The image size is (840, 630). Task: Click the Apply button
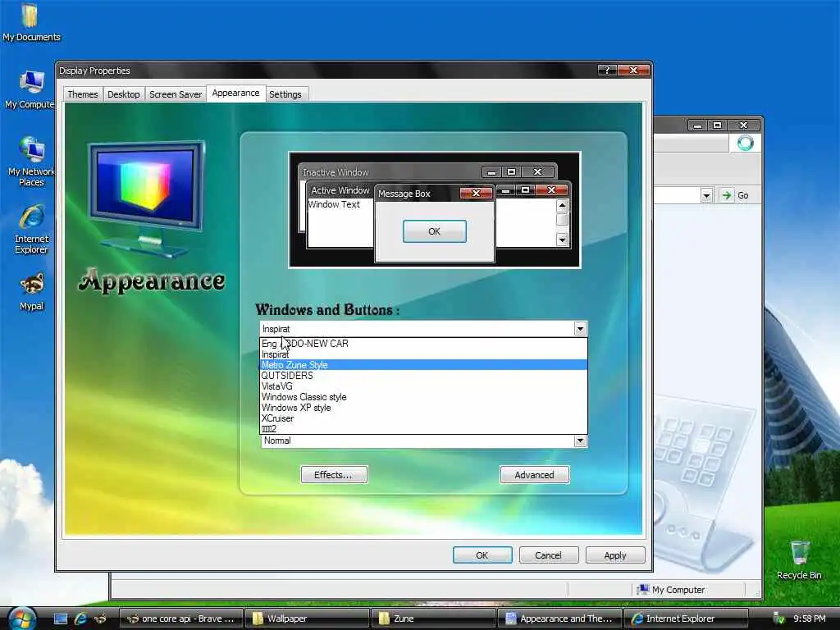tap(615, 555)
